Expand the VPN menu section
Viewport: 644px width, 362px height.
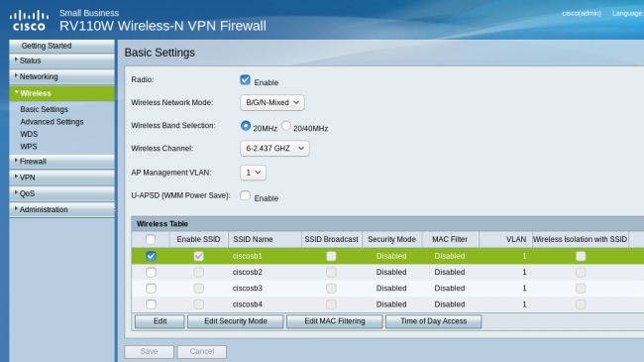coord(62,178)
